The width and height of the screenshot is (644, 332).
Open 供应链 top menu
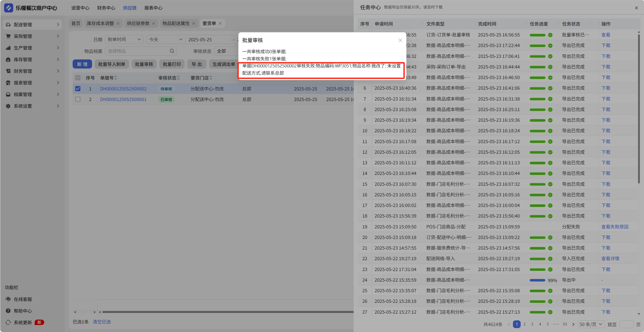130,8
